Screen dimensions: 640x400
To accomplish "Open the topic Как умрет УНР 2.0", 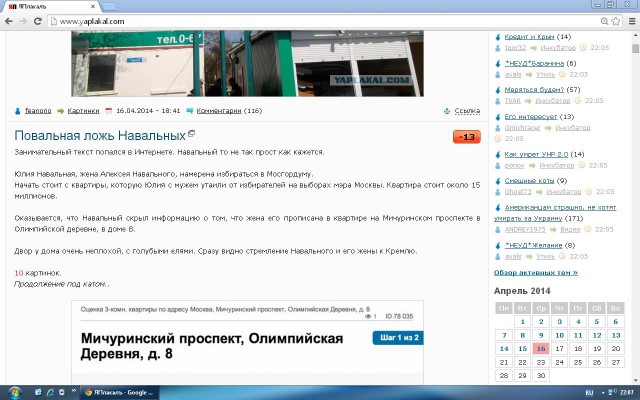I will point(536,154).
